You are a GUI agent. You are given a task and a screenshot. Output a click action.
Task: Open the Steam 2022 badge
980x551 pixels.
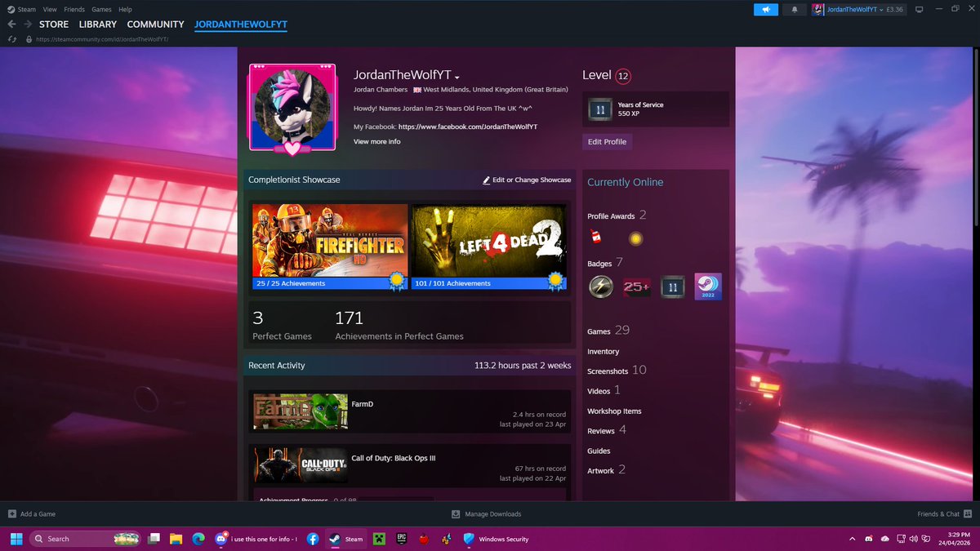click(x=708, y=287)
